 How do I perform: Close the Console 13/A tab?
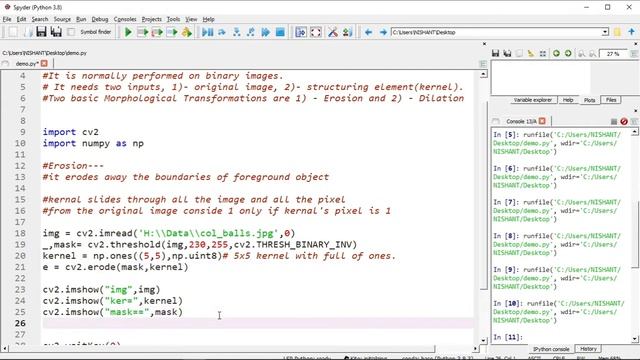(x=542, y=121)
